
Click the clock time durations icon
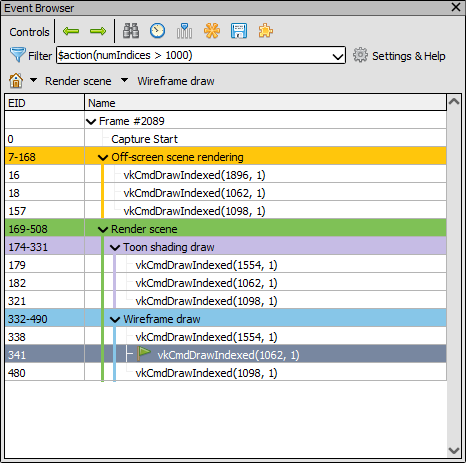coord(157,31)
